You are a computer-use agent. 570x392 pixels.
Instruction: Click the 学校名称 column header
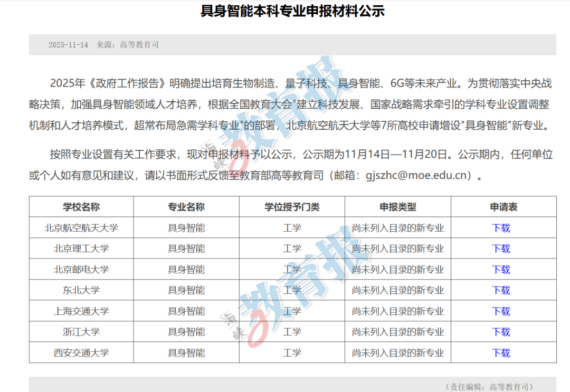(81, 207)
